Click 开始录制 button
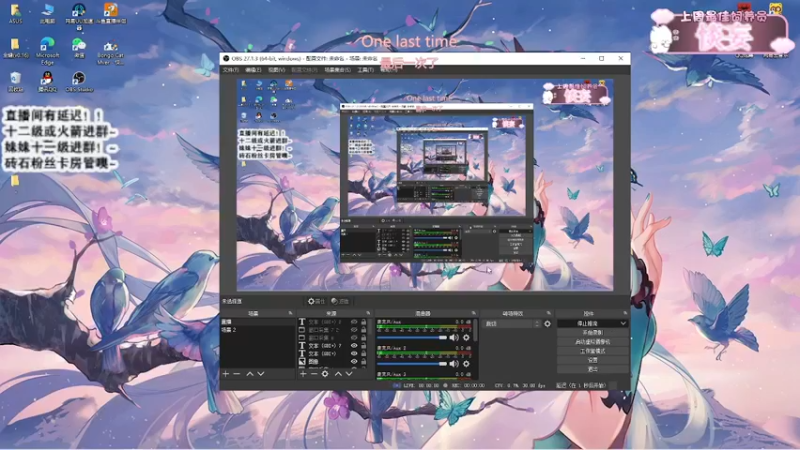 click(x=592, y=333)
